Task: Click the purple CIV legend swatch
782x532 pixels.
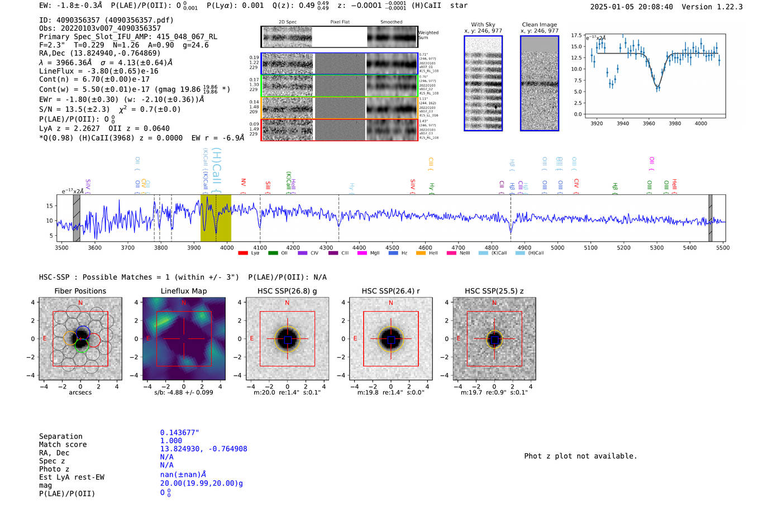Action: 303,253
